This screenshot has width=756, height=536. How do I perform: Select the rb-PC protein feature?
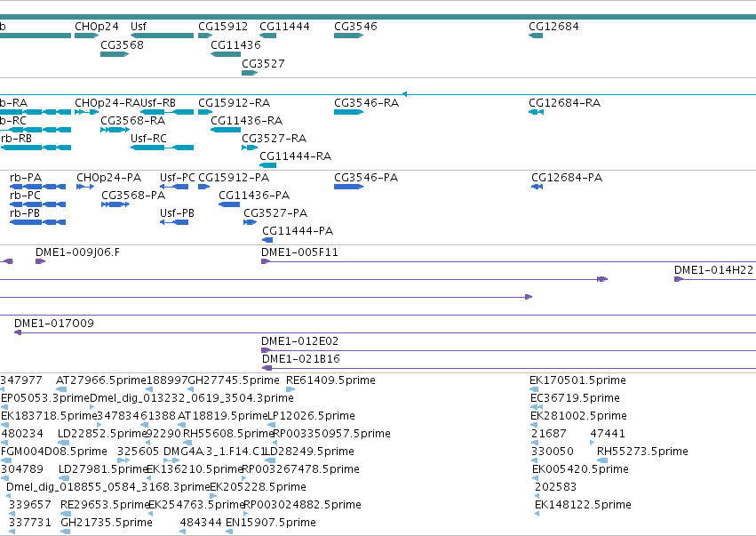tap(37, 204)
